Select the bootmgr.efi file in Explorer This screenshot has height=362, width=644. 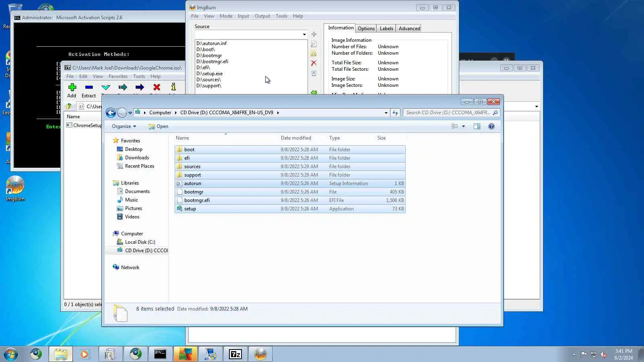pyautogui.click(x=290, y=200)
